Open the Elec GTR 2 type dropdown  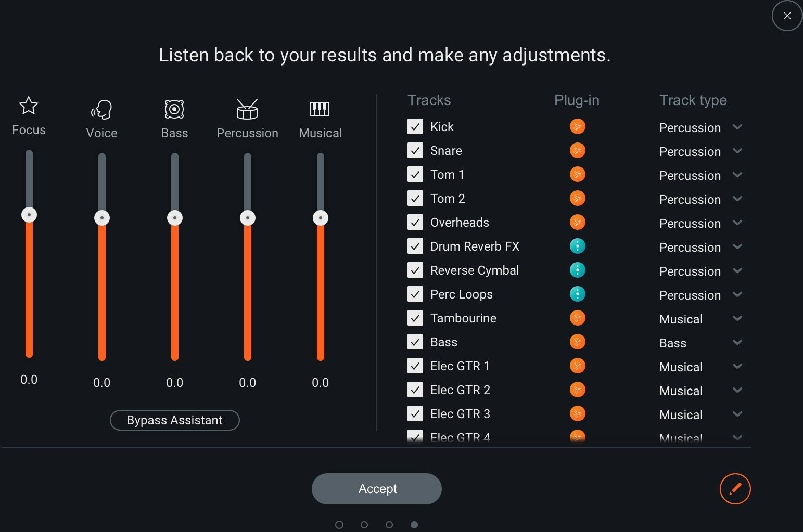[x=700, y=391]
